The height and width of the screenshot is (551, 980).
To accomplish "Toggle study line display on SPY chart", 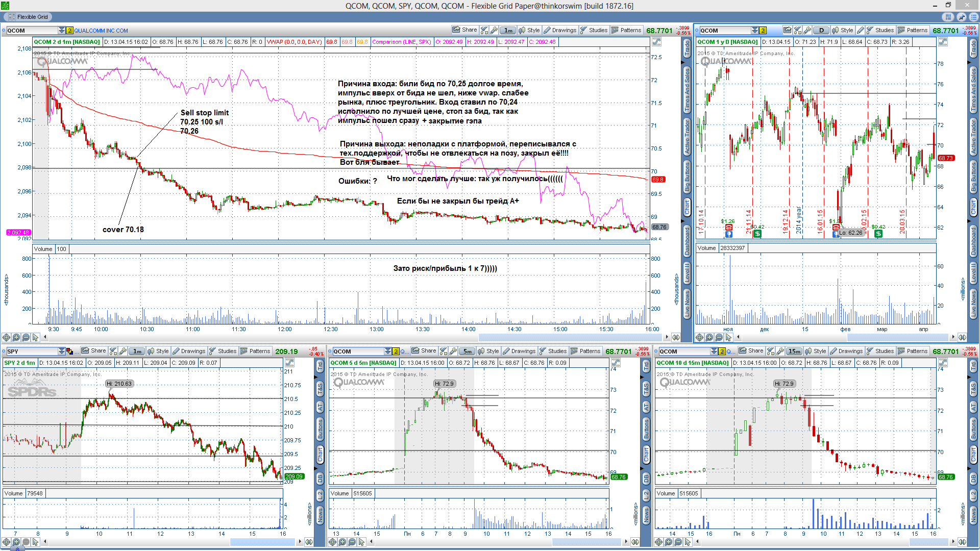I will click(289, 363).
